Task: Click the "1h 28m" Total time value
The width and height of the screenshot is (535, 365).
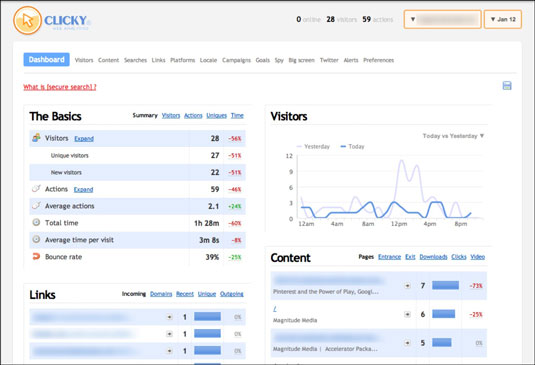Action: (207, 223)
